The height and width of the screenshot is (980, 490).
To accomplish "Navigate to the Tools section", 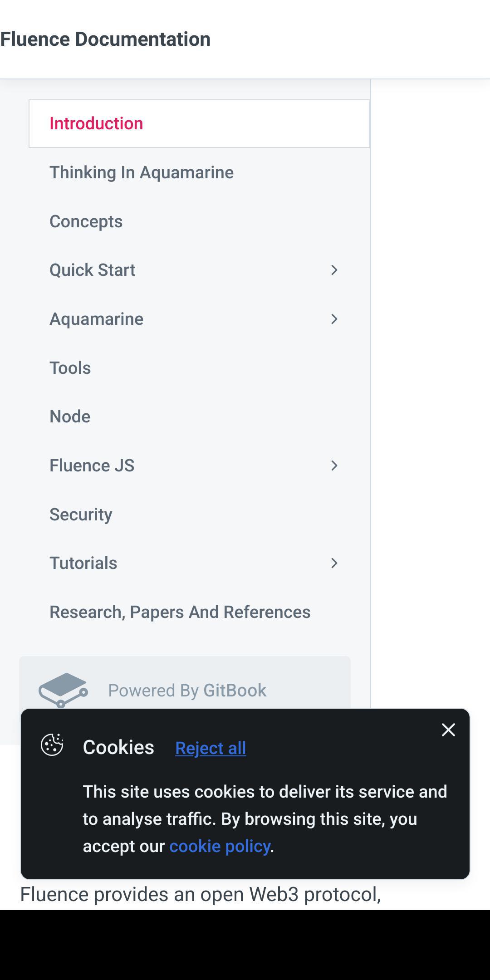I will pos(70,368).
